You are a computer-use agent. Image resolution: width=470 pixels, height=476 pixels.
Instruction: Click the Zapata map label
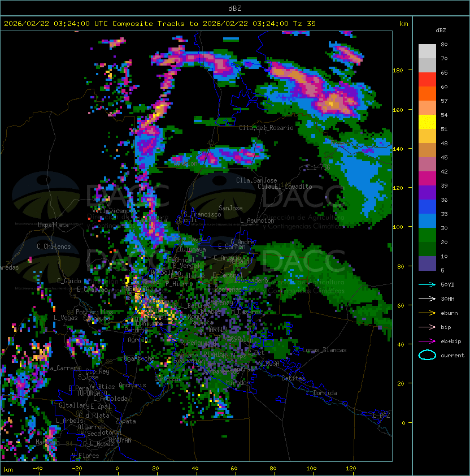click(x=125, y=421)
